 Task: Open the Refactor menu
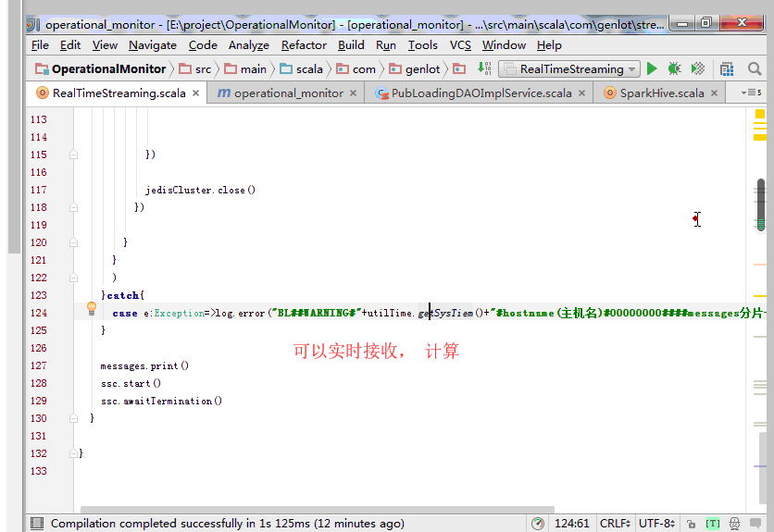pyautogui.click(x=304, y=44)
